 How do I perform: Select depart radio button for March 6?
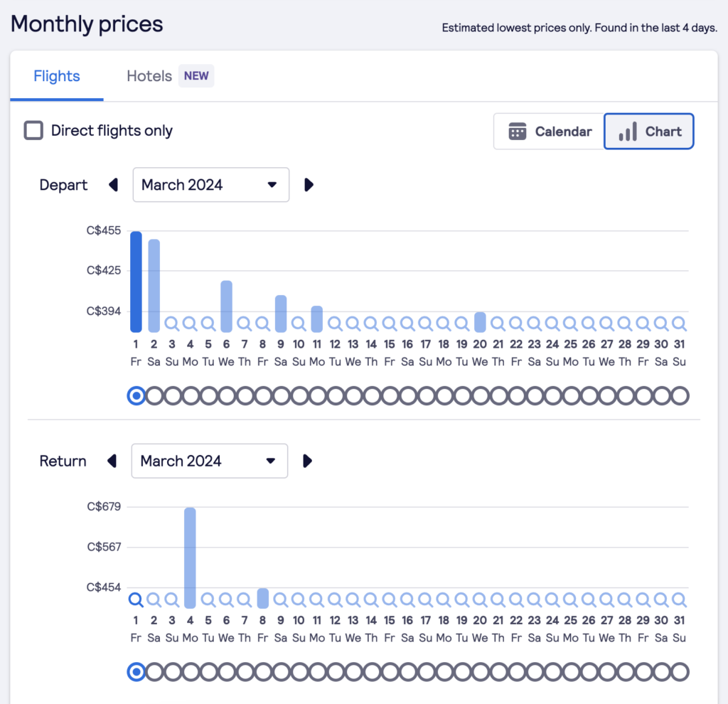[x=227, y=395]
